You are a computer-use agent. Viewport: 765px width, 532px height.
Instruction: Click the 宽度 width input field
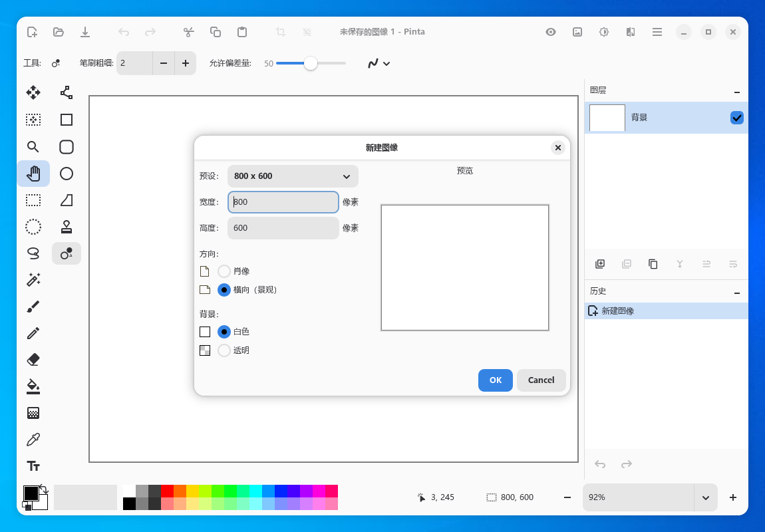(x=283, y=201)
